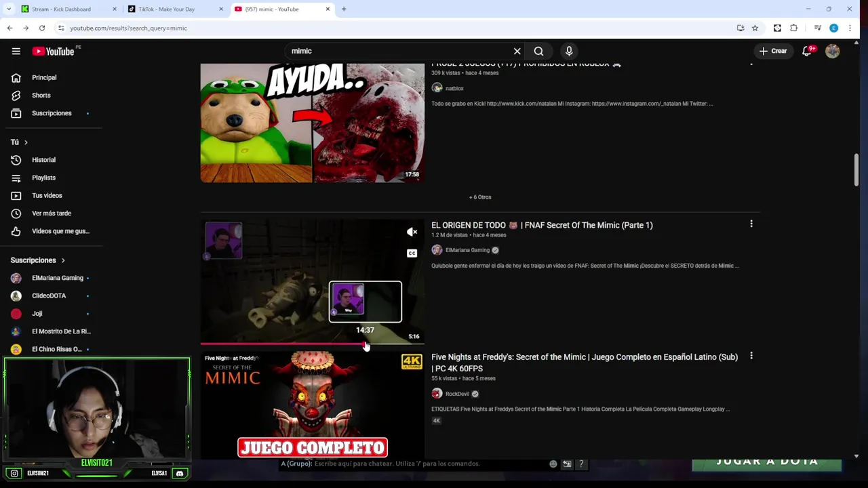Viewport: 868px width, 488px height.
Task: Open the ElMariana Gaming avatar under the video title
Action: [437, 250]
